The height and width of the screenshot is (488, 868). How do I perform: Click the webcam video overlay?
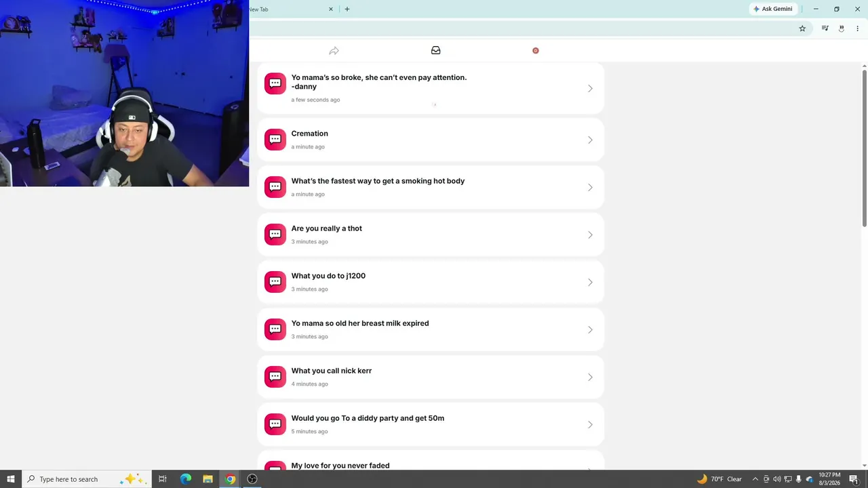[x=124, y=93]
